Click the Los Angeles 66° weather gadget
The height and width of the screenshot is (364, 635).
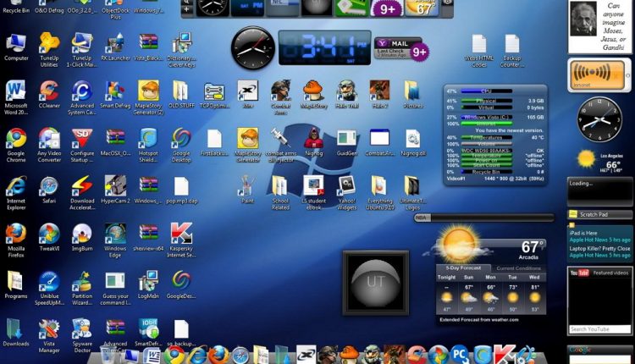599,162
